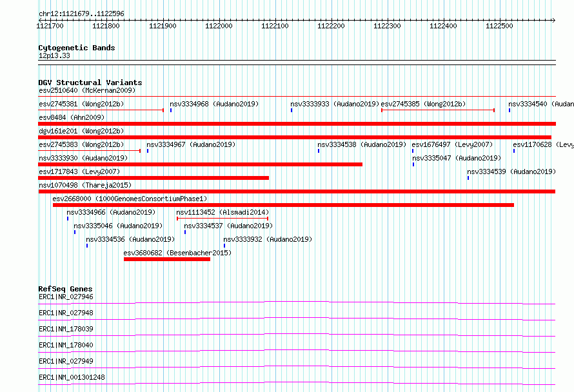574x392 pixels.
Task: Select the 12p13.33 cytogenetic band label
Action: click(x=54, y=55)
